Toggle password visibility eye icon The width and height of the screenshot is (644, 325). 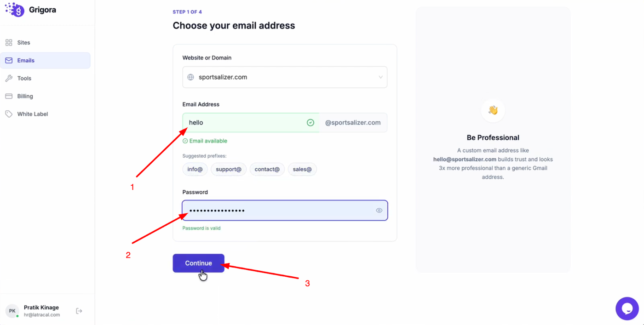click(379, 211)
